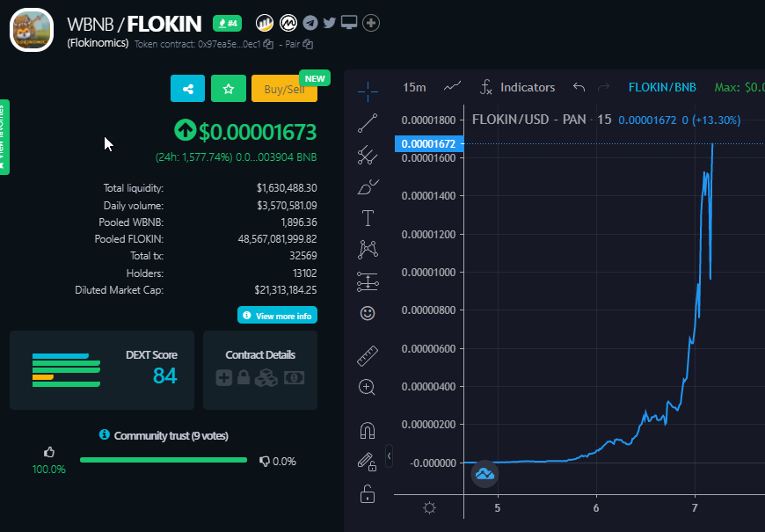Click Pooled FLOKIN value 48,567,081,999.82
Viewport: 765px width, 532px height.
pos(278,239)
